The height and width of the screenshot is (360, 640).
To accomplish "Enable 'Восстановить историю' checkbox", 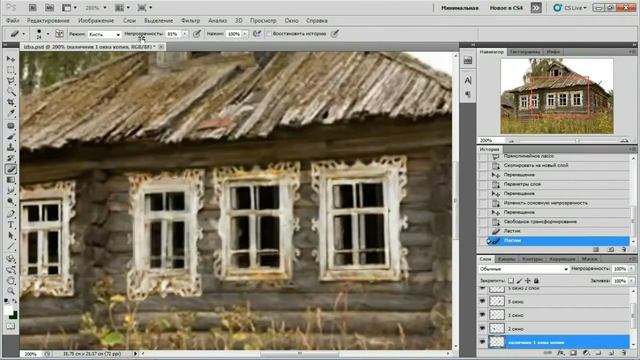I will click(x=269, y=34).
